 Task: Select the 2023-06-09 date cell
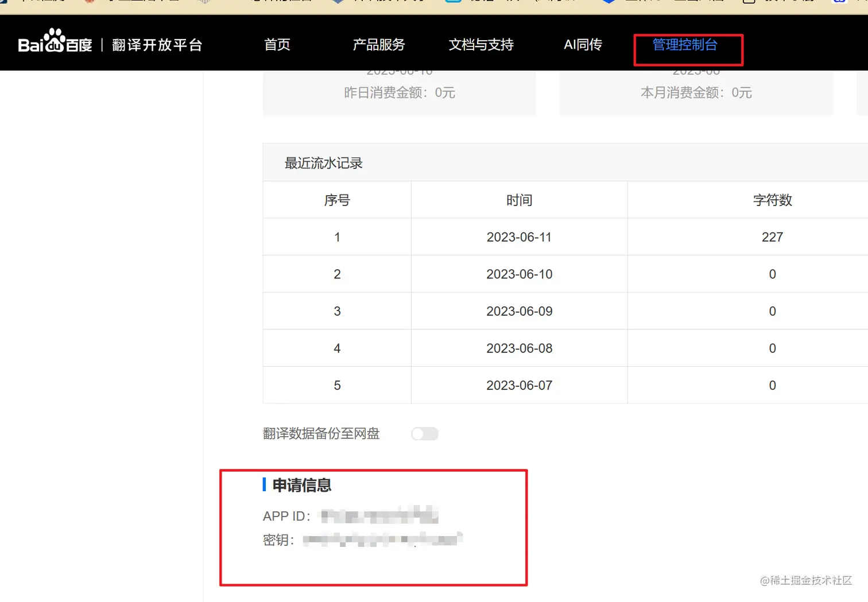coord(520,311)
